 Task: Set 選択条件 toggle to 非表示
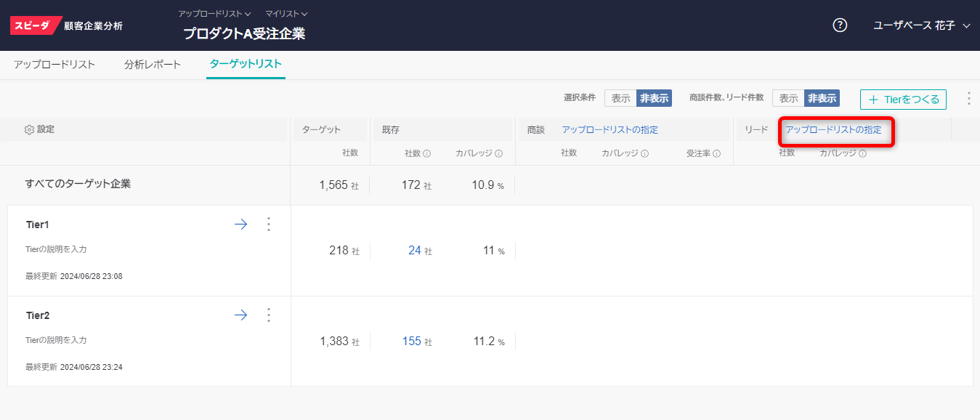point(655,98)
